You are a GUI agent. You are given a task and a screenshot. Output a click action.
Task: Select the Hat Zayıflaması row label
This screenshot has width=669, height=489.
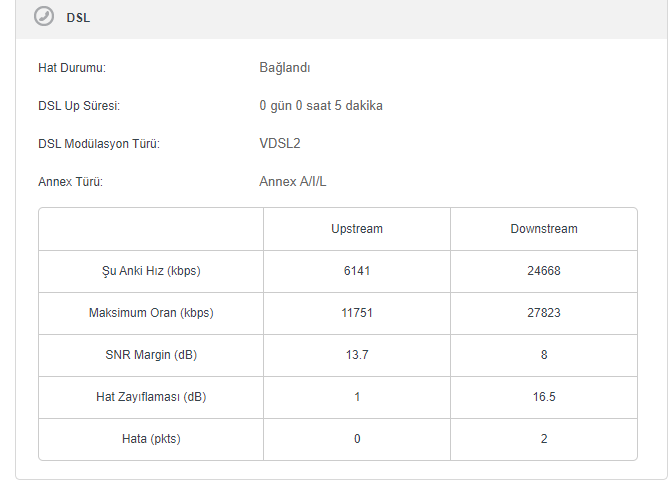click(x=151, y=397)
